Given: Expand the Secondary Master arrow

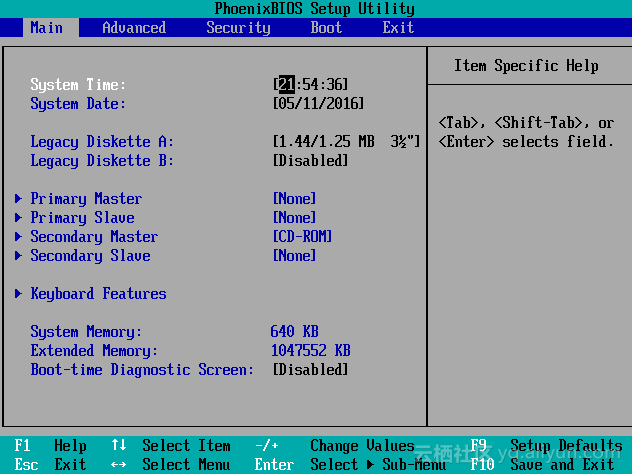Looking at the screenshot, I should click(x=18, y=236).
